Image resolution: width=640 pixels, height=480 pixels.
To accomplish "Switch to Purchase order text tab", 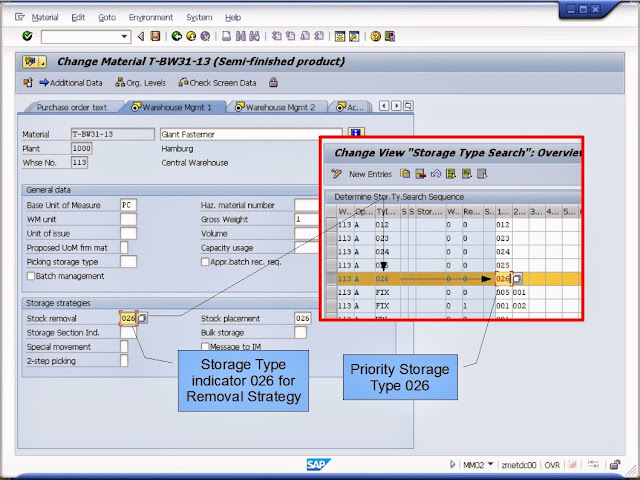I will [71, 107].
